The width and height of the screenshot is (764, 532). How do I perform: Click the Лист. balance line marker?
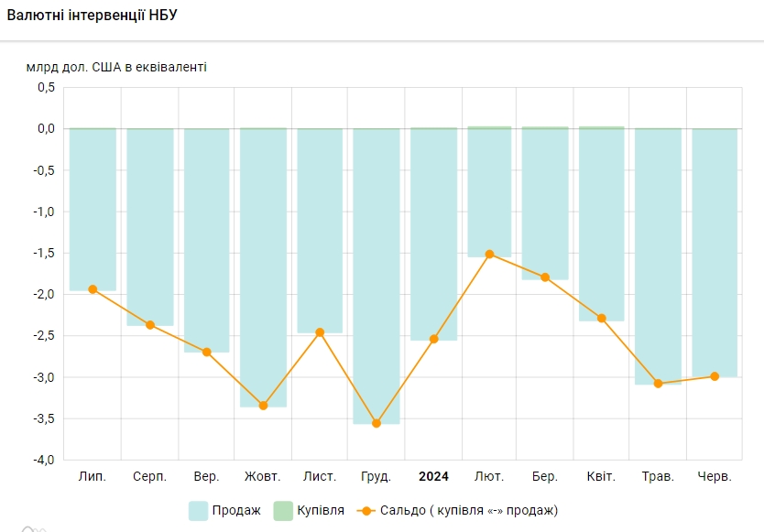pyautogui.click(x=320, y=332)
